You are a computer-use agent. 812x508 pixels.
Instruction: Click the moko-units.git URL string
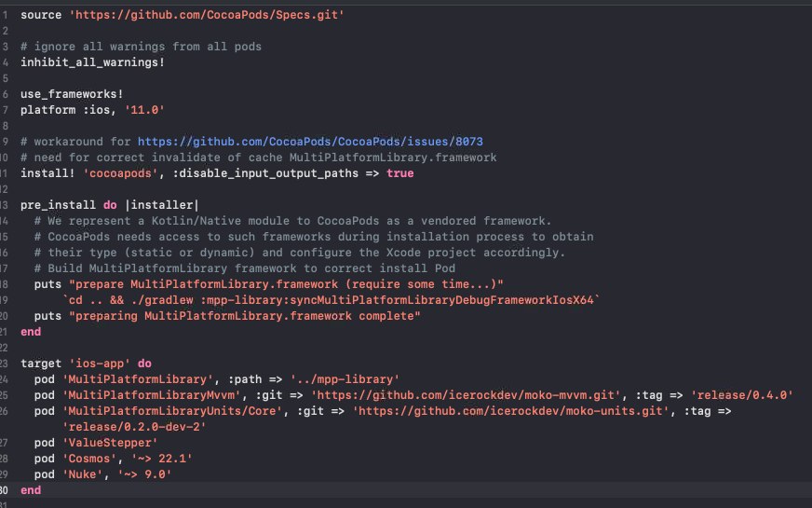[510, 411]
